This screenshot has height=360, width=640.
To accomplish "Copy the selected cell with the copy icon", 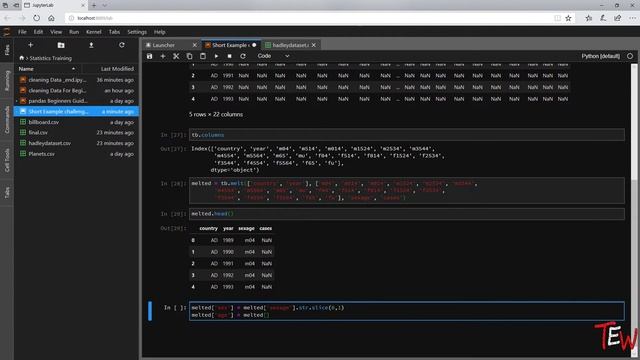I will point(189,56).
